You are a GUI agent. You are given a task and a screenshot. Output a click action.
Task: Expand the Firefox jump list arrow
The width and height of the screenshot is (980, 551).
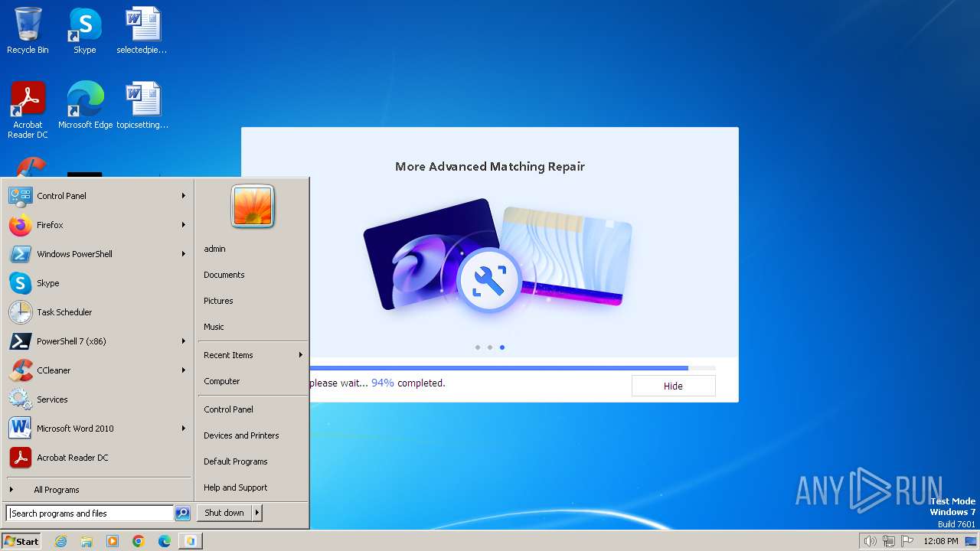point(184,225)
